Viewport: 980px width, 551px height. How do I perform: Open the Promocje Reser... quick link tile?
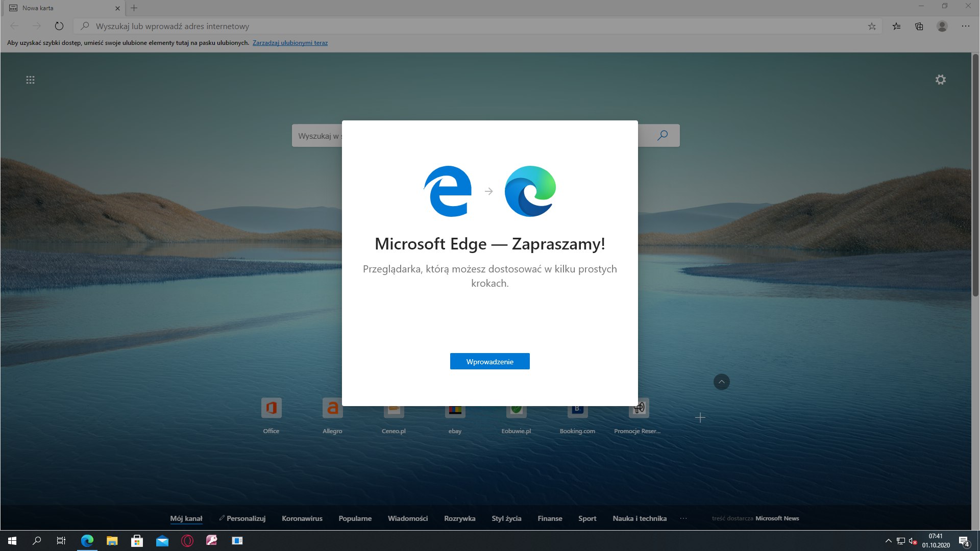(638, 416)
